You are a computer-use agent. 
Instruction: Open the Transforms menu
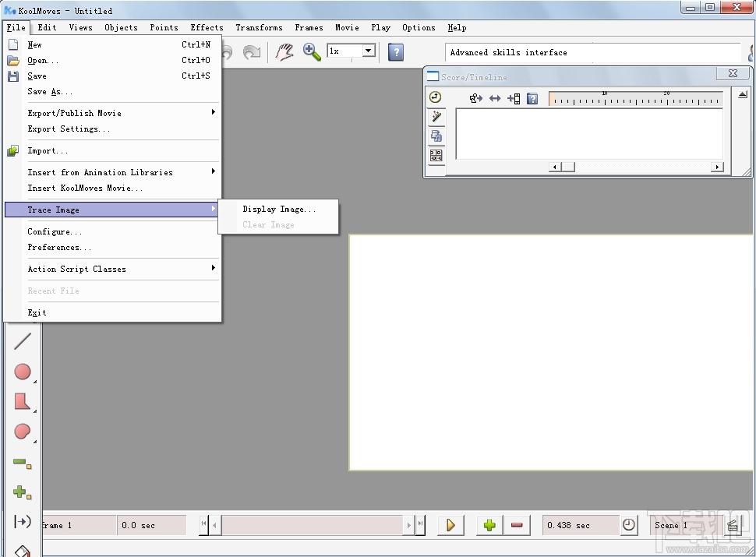pos(259,27)
